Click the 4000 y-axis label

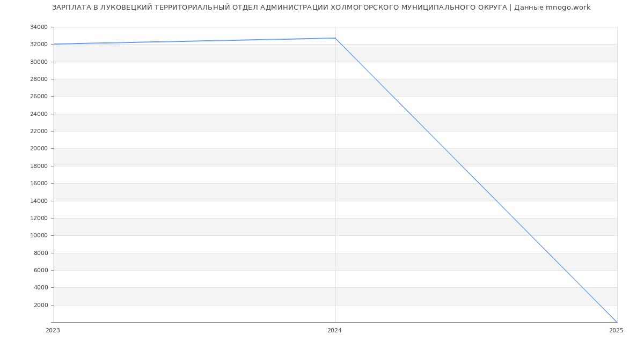click(x=41, y=288)
